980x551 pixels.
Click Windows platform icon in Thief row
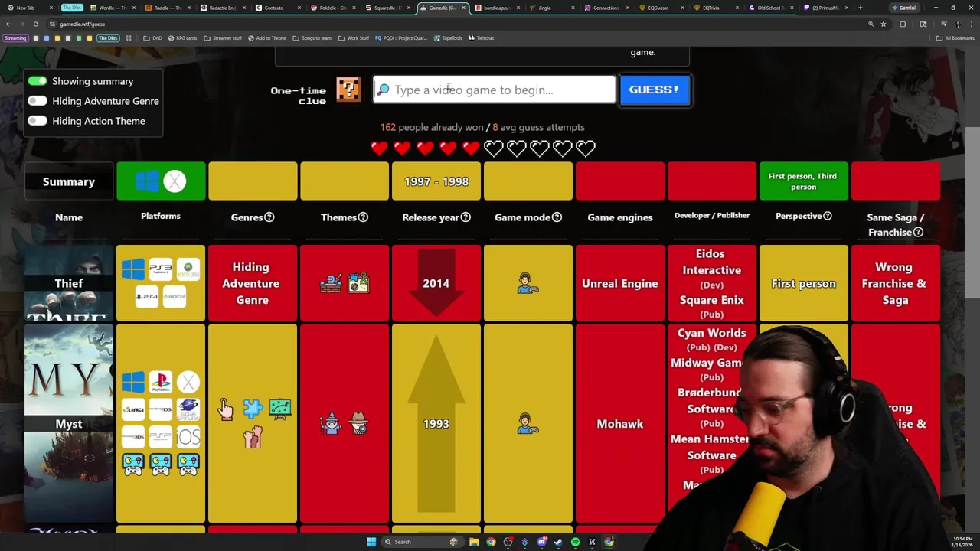[132, 269]
